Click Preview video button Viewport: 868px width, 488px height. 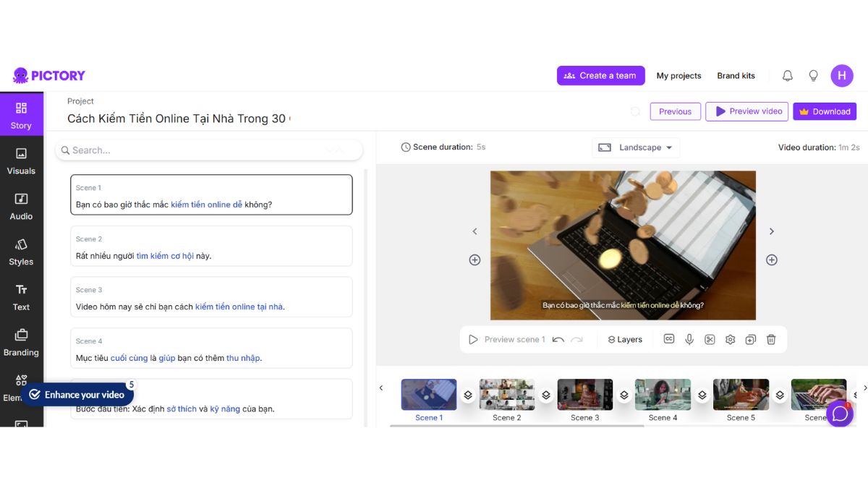[747, 111]
